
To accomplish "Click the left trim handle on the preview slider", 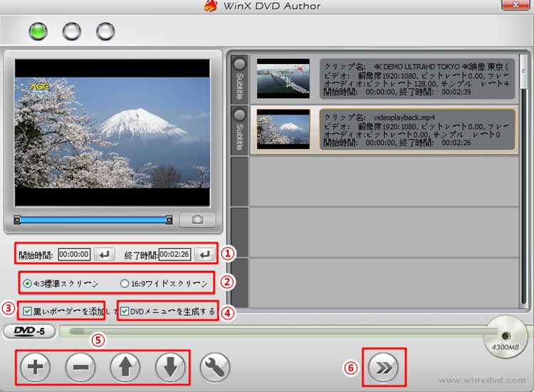I will (x=17, y=220).
